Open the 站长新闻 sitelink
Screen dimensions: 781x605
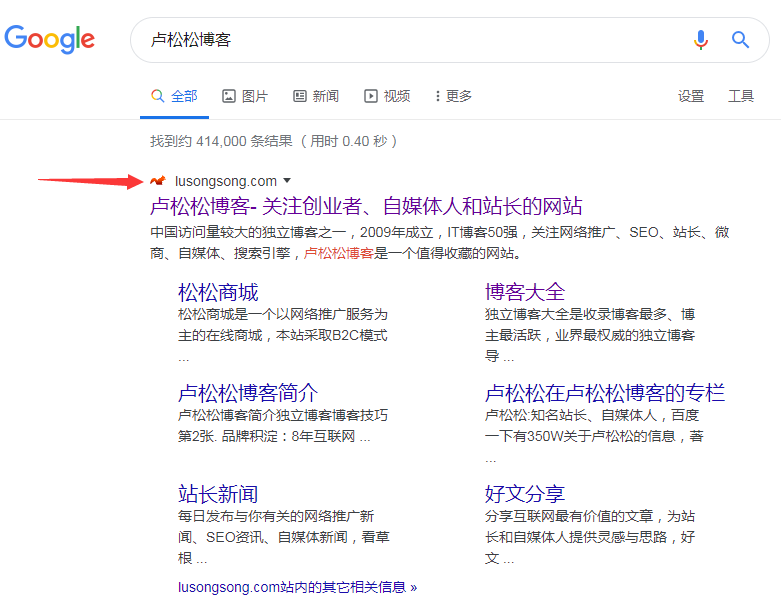click(218, 494)
